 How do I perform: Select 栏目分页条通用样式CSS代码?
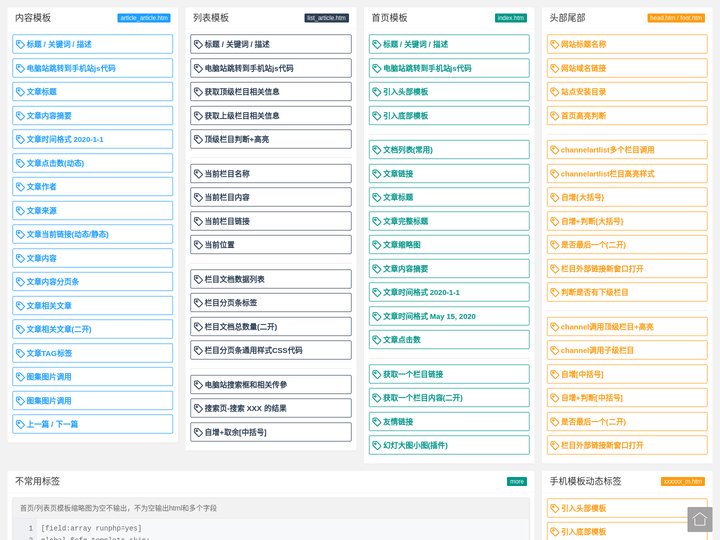[x=271, y=350]
